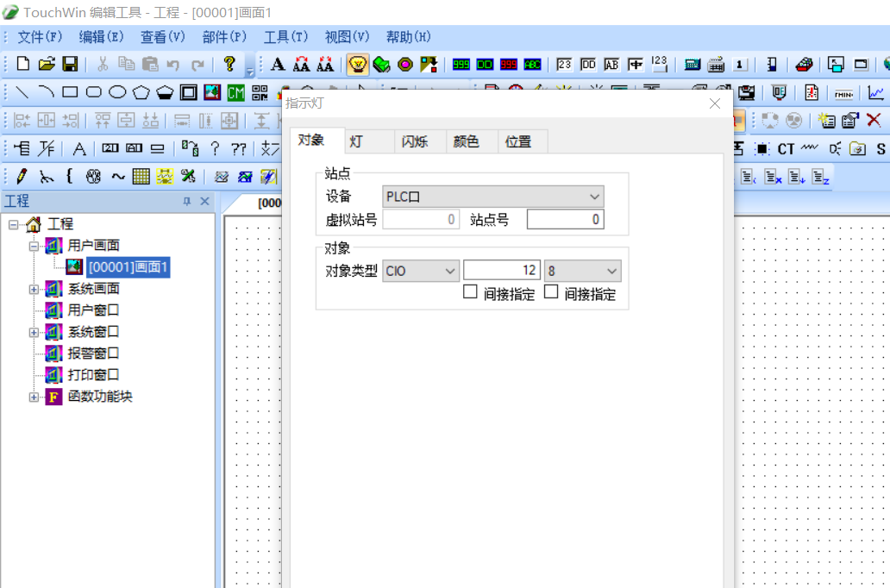Viewport: 890px width, 588px height.
Task: Click the red X delete icon
Action: [x=874, y=121]
